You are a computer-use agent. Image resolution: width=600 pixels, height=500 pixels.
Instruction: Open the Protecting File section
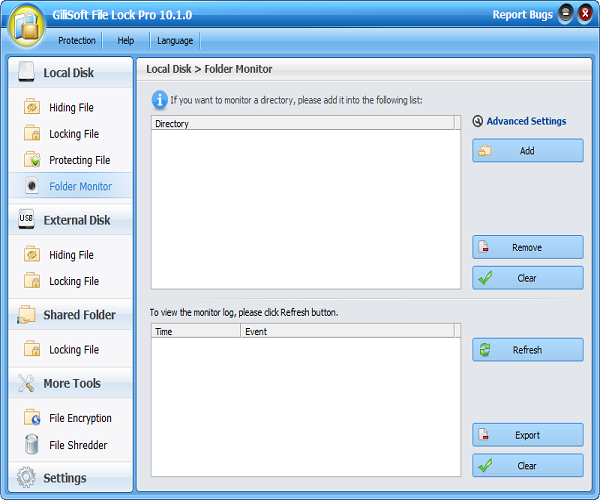[x=70, y=160]
